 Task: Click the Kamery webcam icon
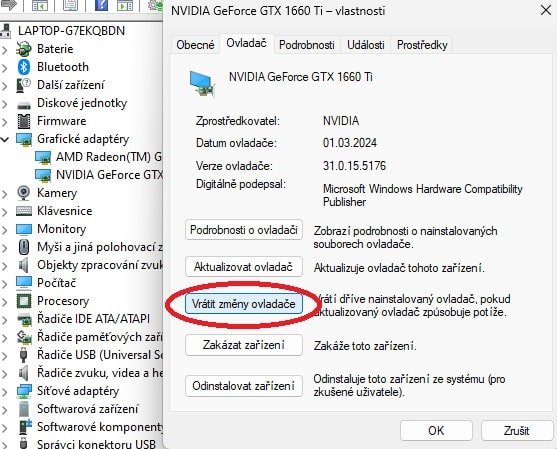23,193
